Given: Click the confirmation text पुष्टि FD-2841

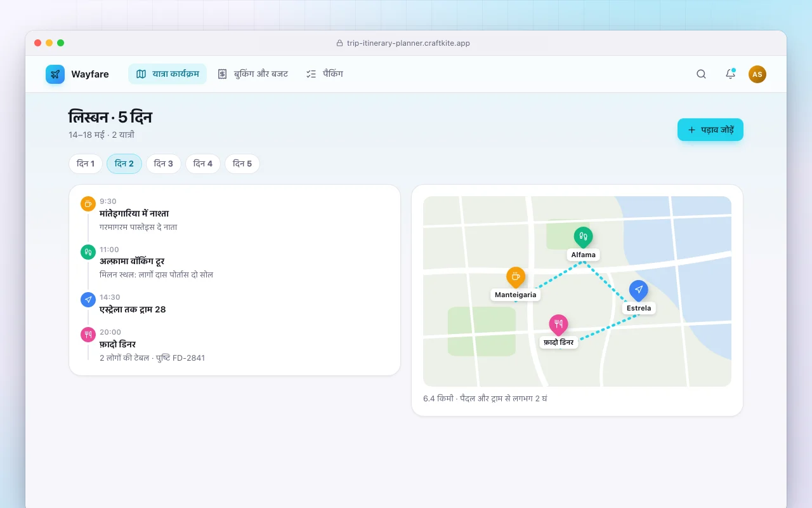Looking at the screenshot, I should coord(180,358).
